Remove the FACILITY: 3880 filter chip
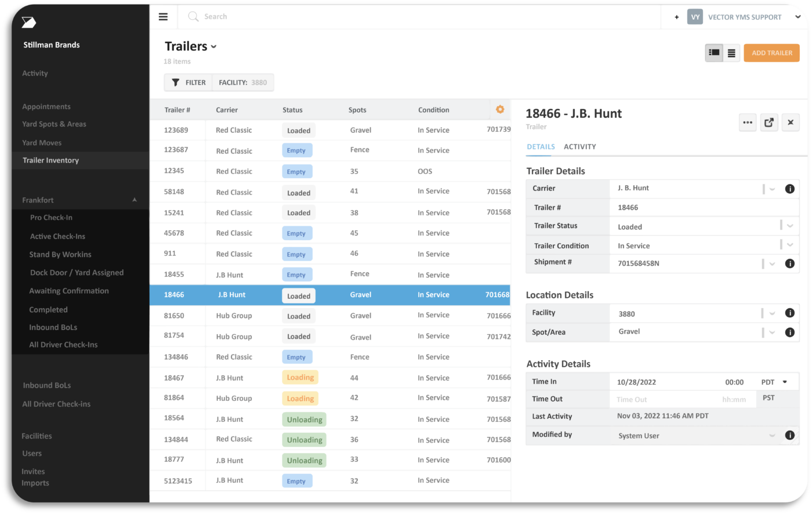 tap(242, 82)
